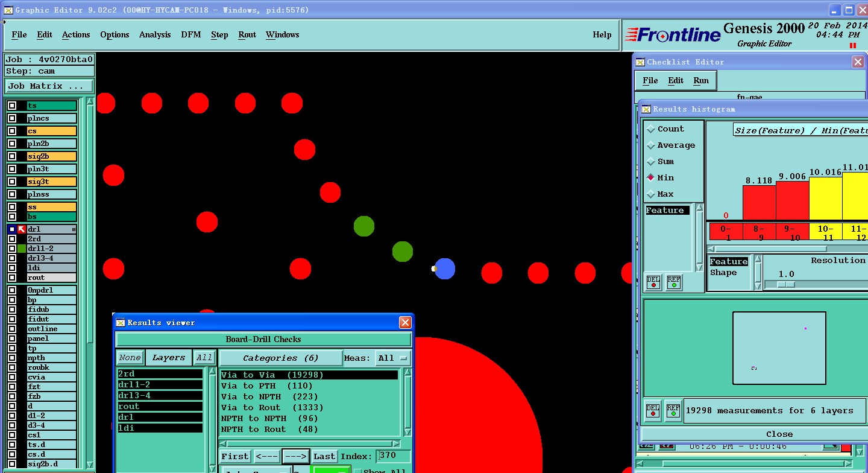Viewport: 868px width, 473px height.
Task: Click categories list scroll down arrow
Action: tap(407, 433)
